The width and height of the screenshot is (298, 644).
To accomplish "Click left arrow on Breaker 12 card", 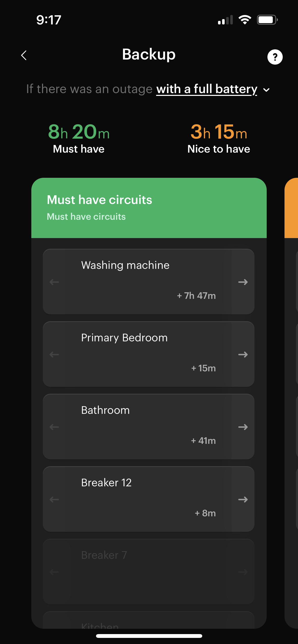I will click(x=54, y=499).
